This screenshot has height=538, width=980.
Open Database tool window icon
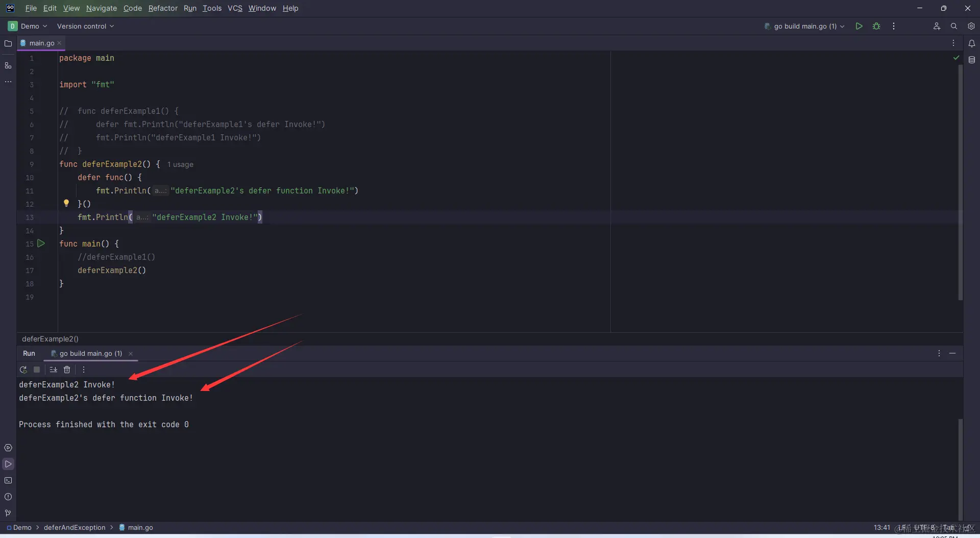point(972,60)
